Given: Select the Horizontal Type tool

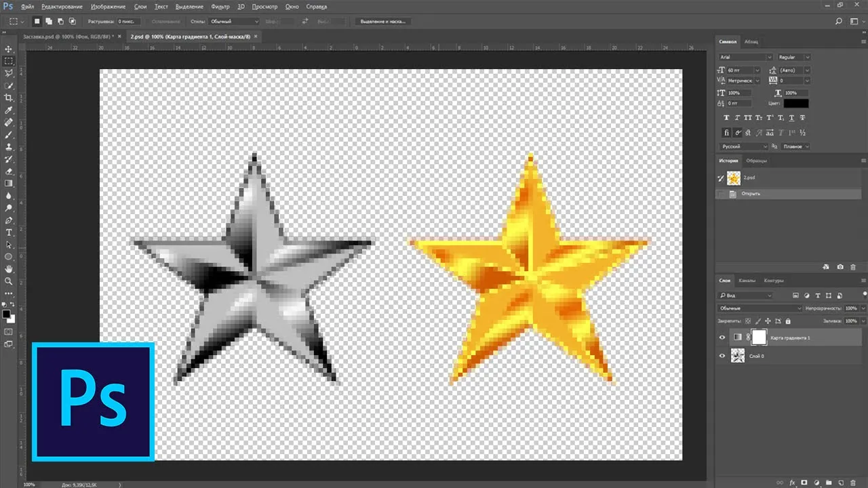Looking at the screenshot, I should coord(9,232).
